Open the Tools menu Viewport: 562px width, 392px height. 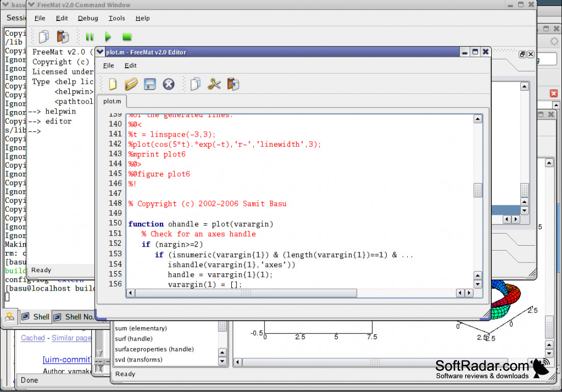pyautogui.click(x=117, y=18)
